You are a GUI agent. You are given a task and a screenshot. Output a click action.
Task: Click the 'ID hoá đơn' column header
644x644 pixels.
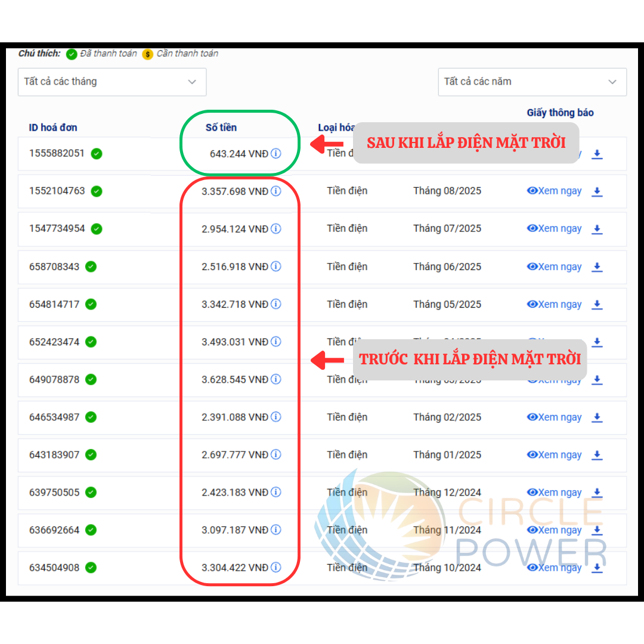(x=53, y=128)
